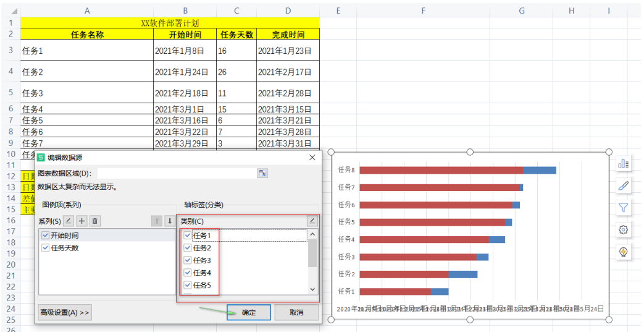Open the chart style brush tool
644x332 pixels.
tap(624, 185)
